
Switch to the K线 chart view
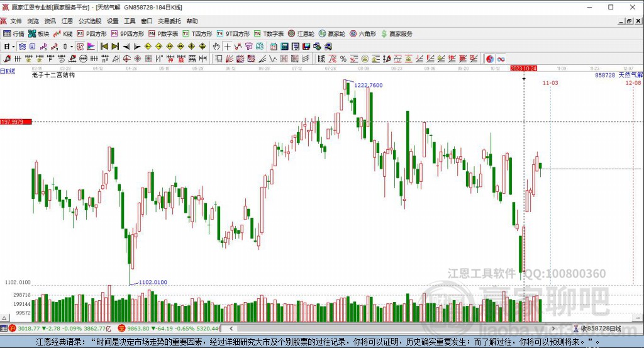coord(63,34)
